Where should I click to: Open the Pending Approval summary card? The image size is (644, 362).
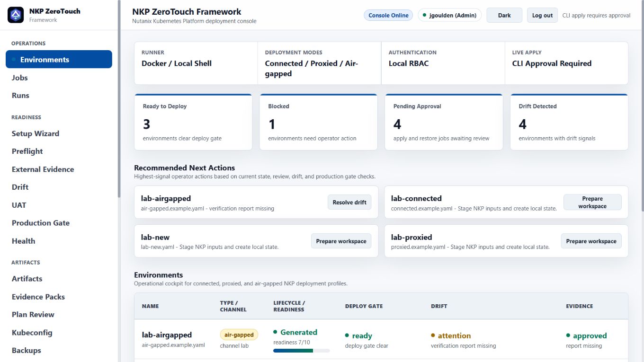(444, 122)
